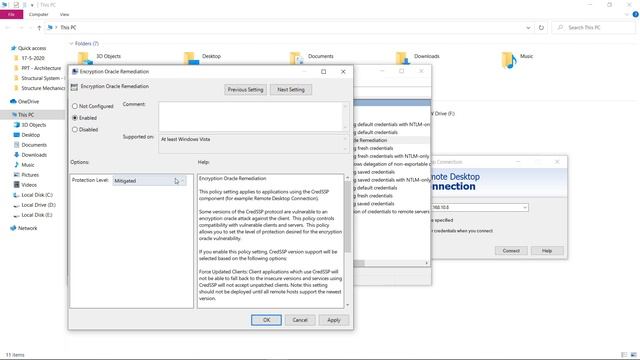Screen dimensions: 640x360
Task: Select Desktop in the navigation pane
Action: [x=31, y=135]
